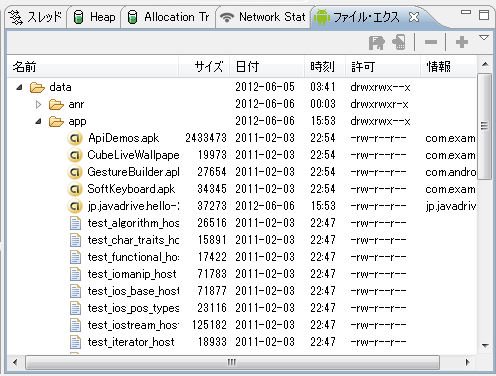Click the ApiDemos.apk file icon
Viewport: 496px width, 376px height.
[75, 138]
